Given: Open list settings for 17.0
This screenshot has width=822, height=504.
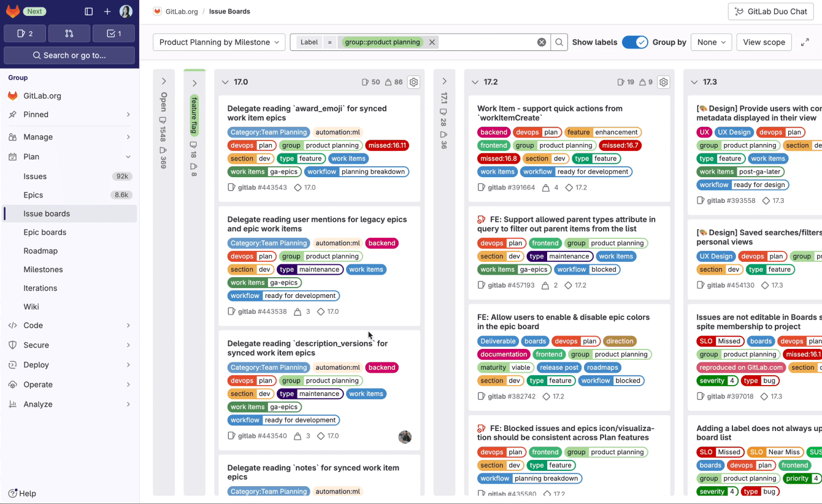Looking at the screenshot, I should pyautogui.click(x=413, y=82).
